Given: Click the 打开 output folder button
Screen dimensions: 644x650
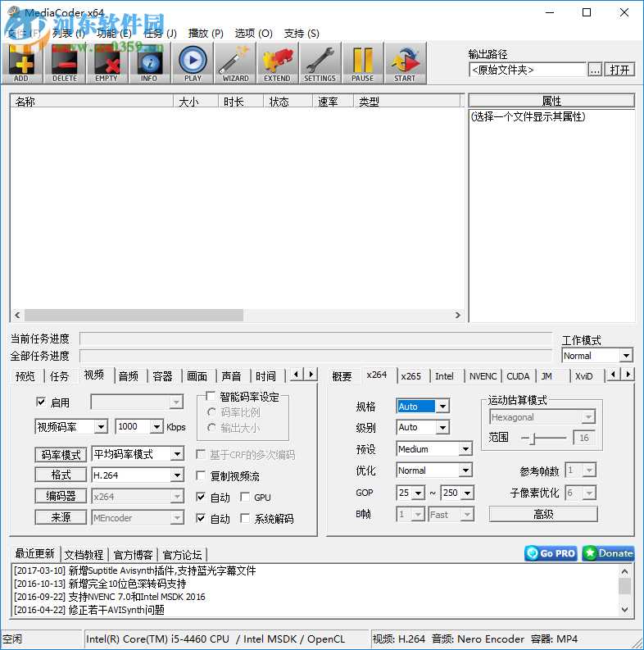Looking at the screenshot, I should point(620,70).
